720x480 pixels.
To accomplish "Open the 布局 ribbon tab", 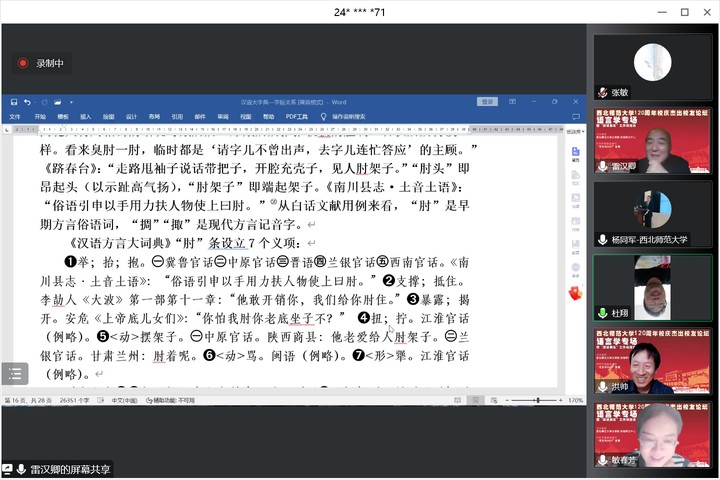I will coord(154,117).
